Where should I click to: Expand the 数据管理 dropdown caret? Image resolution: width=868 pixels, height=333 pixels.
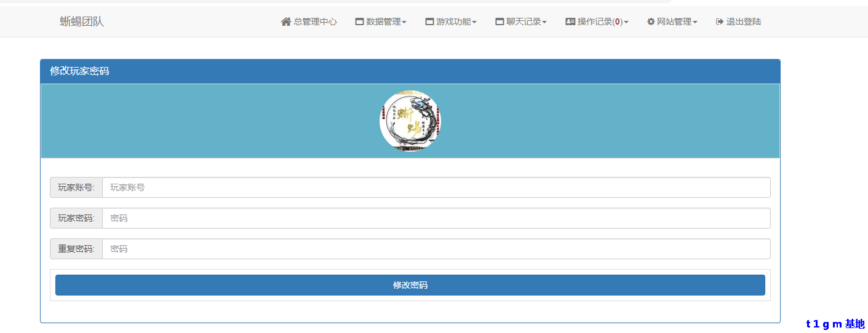[x=404, y=22]
